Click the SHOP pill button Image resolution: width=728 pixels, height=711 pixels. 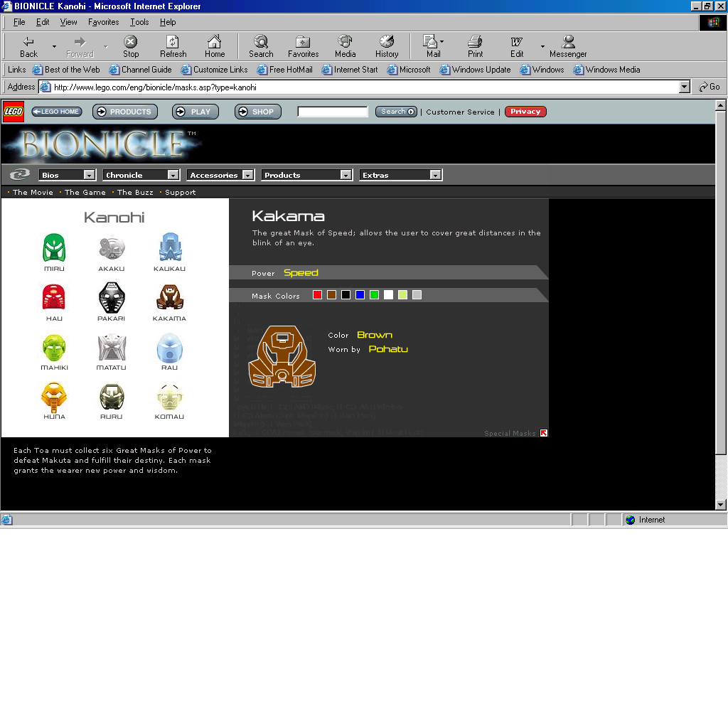coord(257,112)
